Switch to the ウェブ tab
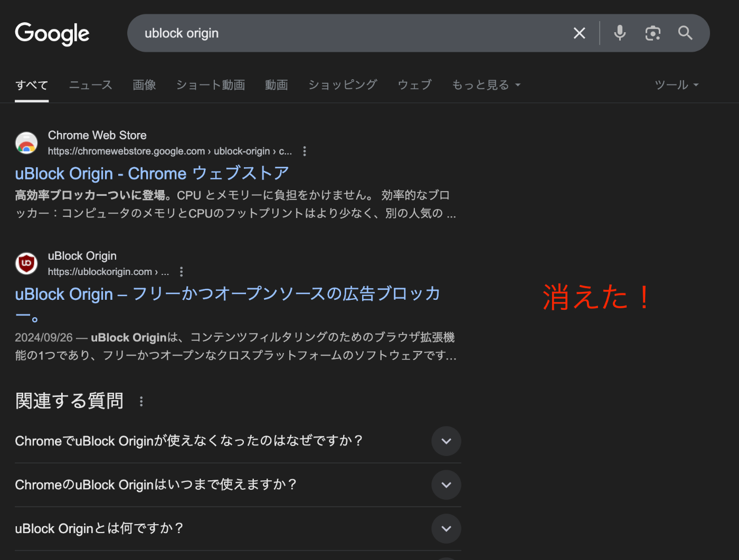This screenshot has height=560, width=739. click(x=415, y=85)
